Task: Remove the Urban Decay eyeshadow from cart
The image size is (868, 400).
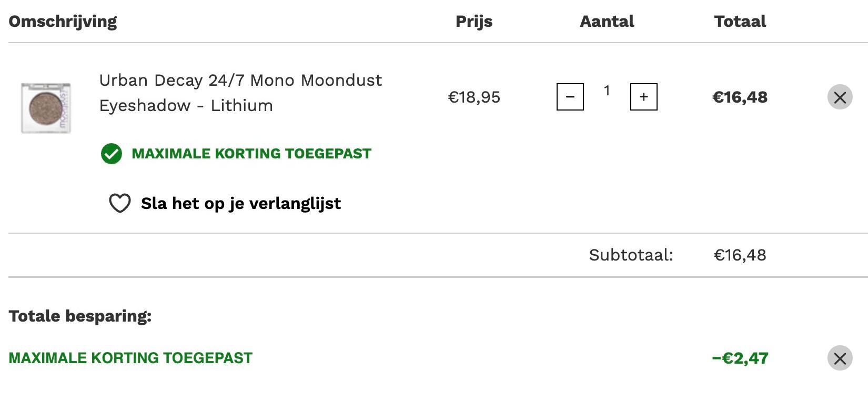Action: pos(840,97)
